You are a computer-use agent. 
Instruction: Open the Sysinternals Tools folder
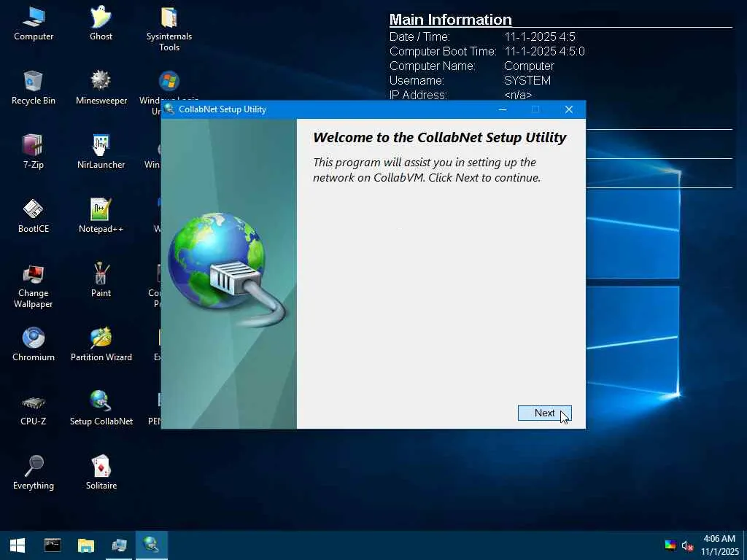[x=169, y=28]
